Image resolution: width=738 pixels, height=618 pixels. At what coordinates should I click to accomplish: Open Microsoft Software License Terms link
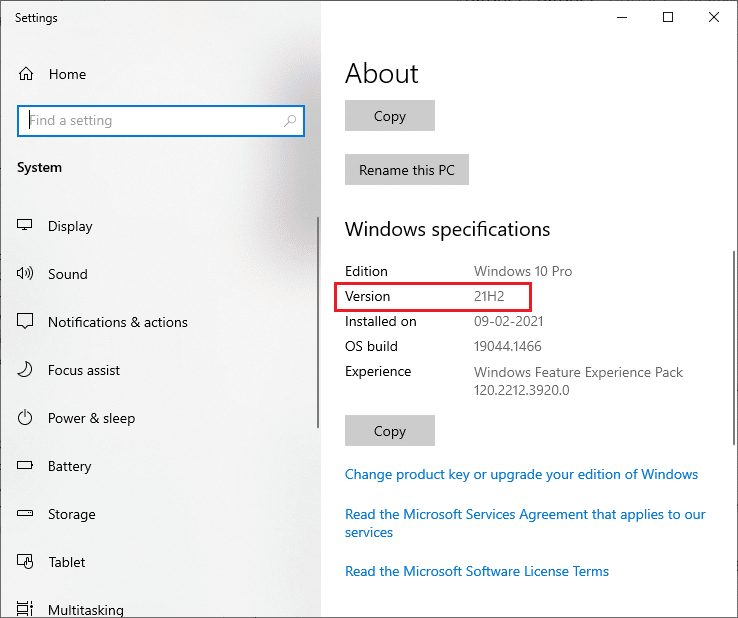[x=477, y=571]
